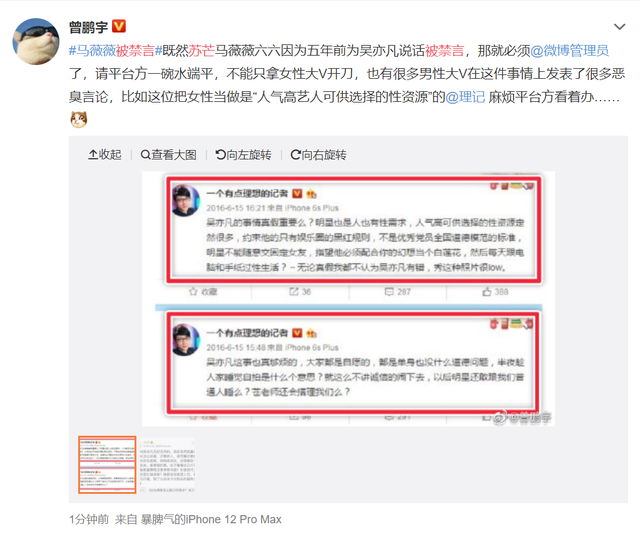This screenshot has width=640, height=537.
Task: Open the @微博管理员 mention link
Action: 569,51
